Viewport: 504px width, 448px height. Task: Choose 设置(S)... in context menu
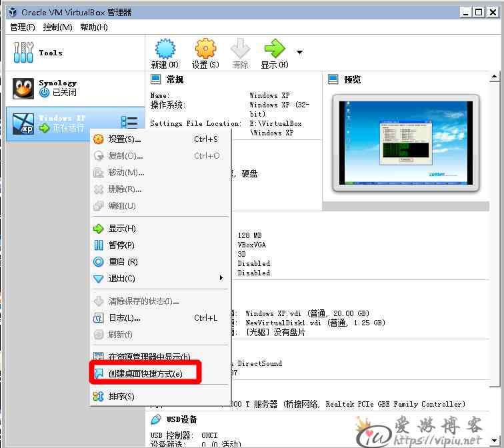(161, 139)
